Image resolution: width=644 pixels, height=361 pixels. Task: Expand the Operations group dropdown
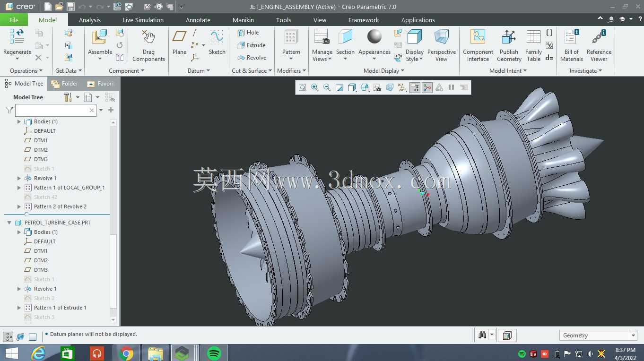coord(26,71)
